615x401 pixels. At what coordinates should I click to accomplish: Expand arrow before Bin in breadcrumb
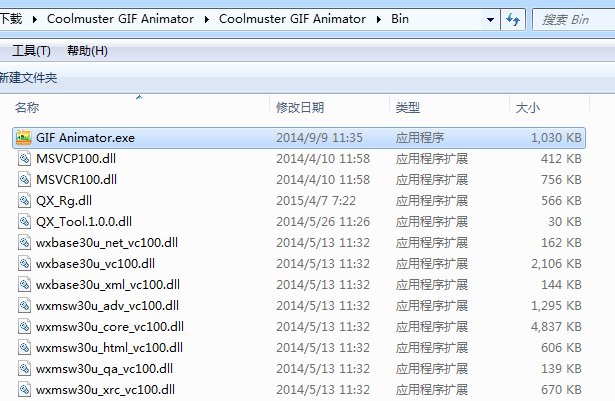pos(378,19)
